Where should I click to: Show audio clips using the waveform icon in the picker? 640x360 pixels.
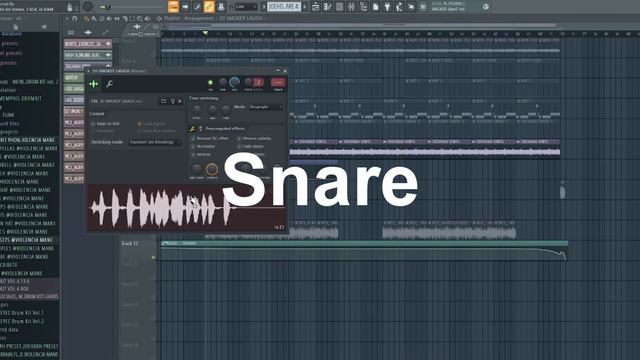(x=88, y=32)
